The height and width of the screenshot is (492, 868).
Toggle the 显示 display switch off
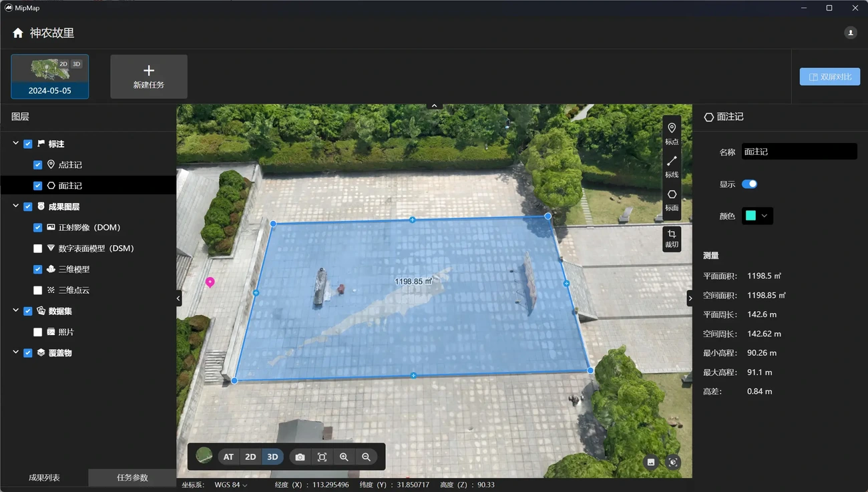tap(749, 184)
